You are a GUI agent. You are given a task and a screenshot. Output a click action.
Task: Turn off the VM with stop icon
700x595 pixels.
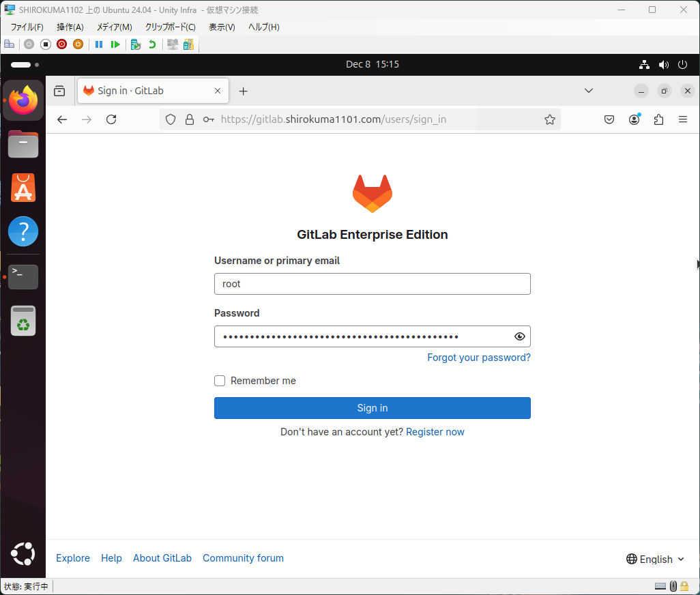point(46,44)
